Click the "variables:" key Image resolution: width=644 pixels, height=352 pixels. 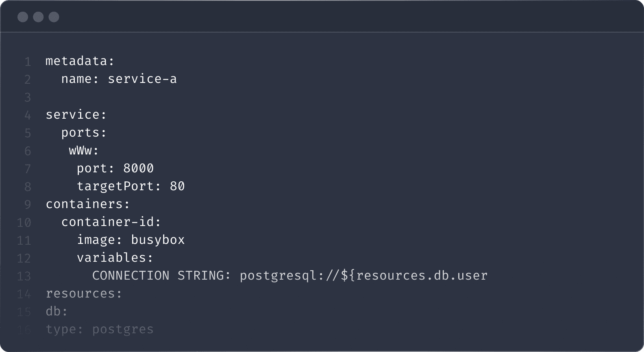click(x=115, y=258)
